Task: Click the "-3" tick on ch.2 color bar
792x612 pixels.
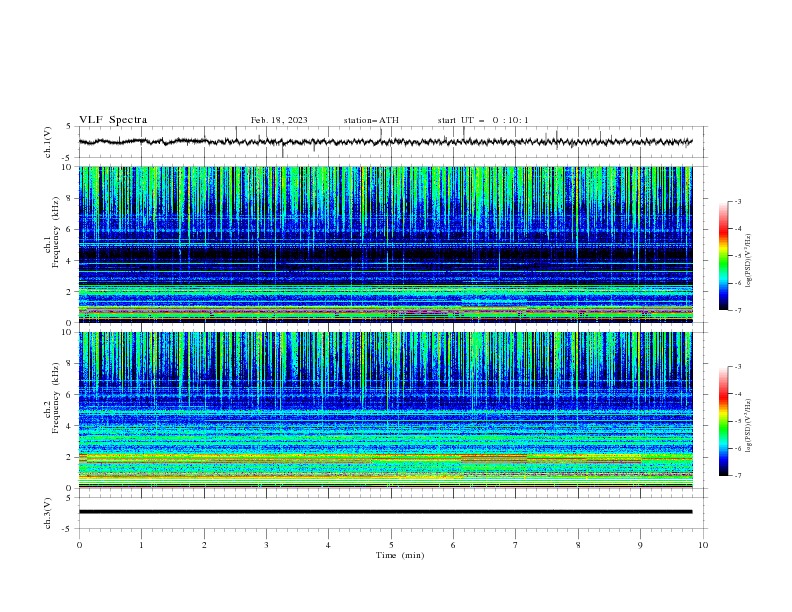Action: pos(737,367)
